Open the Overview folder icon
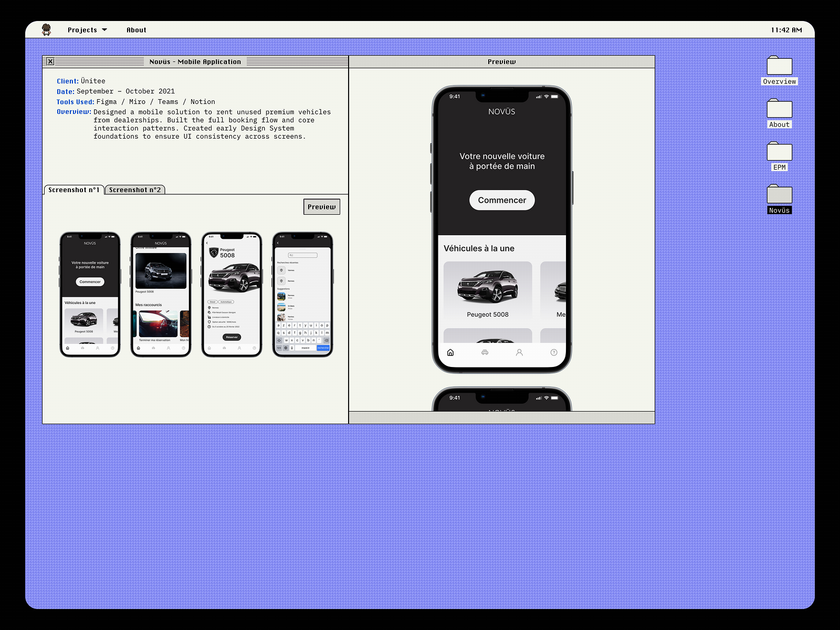This screenshot has width=840, height=630. pos(779,67)
